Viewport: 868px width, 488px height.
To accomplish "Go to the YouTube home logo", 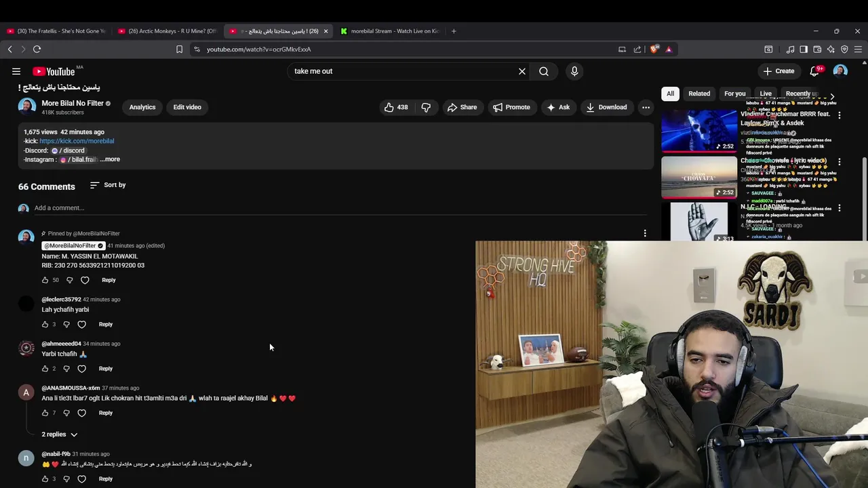I will point(54,71).
